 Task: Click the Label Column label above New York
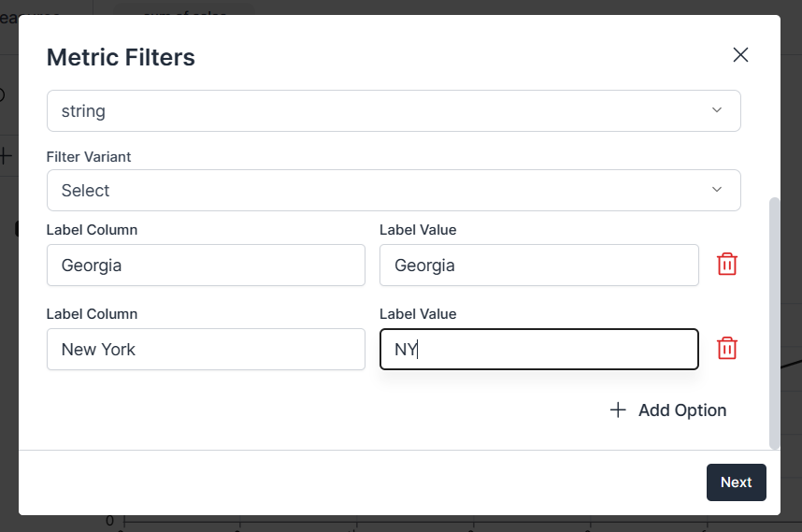(x=92, y=313)
